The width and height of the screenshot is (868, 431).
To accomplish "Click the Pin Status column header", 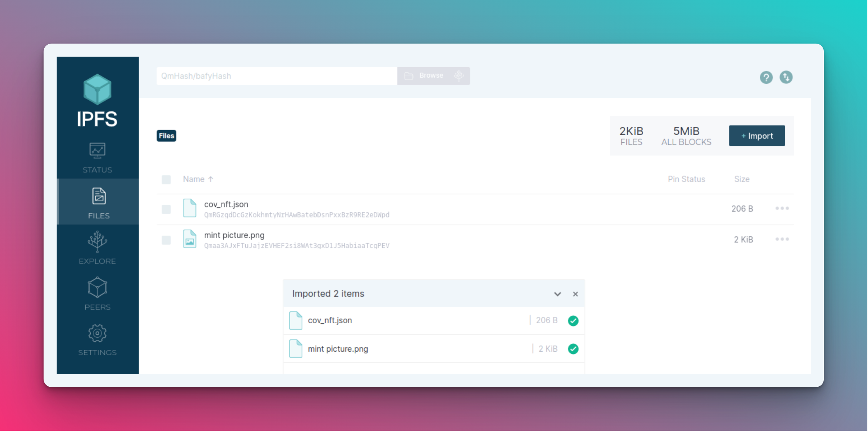I will tap(686, 179).
